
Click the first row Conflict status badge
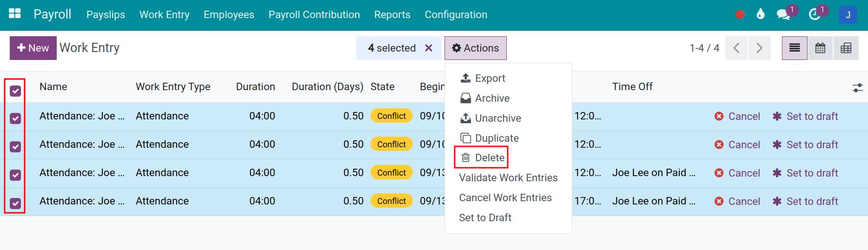391,116
